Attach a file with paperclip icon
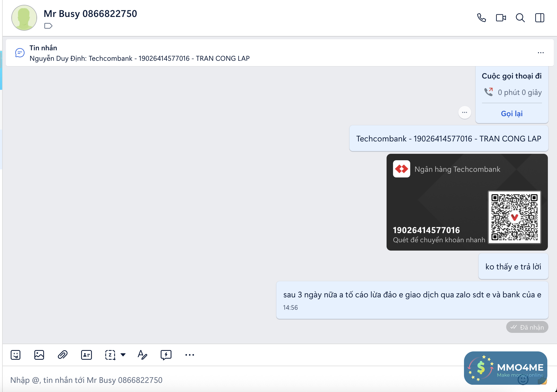This screenshot has width=557, height=392. [x=63, y=355]
